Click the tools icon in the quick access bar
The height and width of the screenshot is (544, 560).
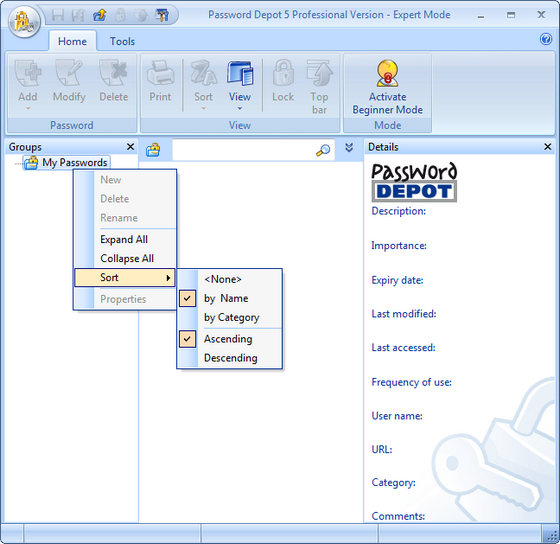click(163, 15)
